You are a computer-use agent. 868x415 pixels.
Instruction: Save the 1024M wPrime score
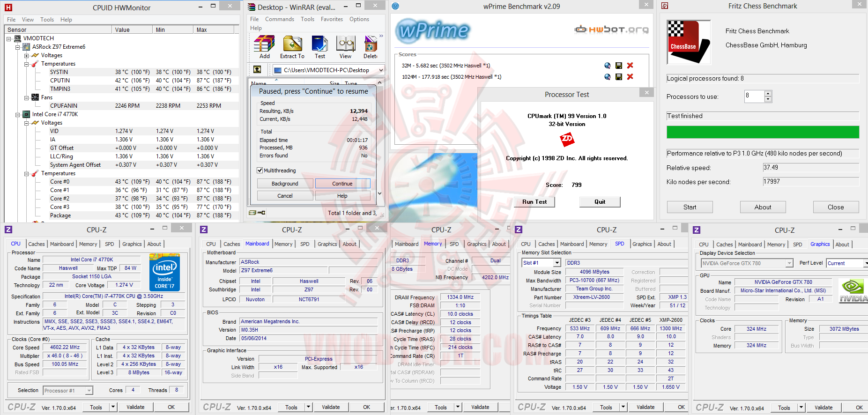pos(619,77)
